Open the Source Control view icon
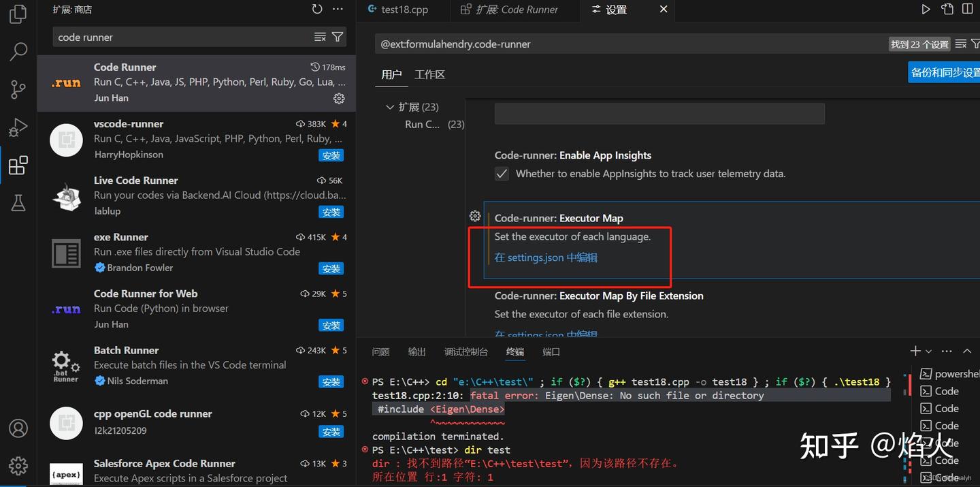Image resolution: width=980 pixels, height=487 pixels. pyautogui.click(x=18, y=89)
